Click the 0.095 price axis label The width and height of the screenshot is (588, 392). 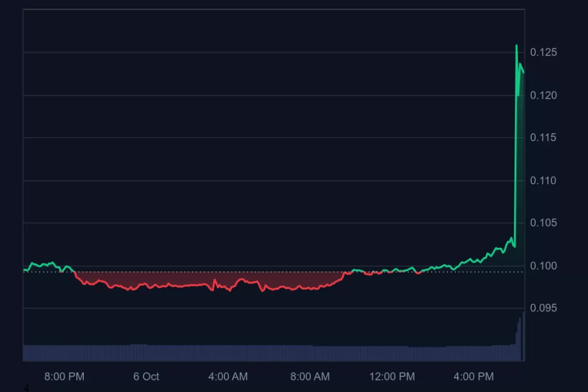544,308
